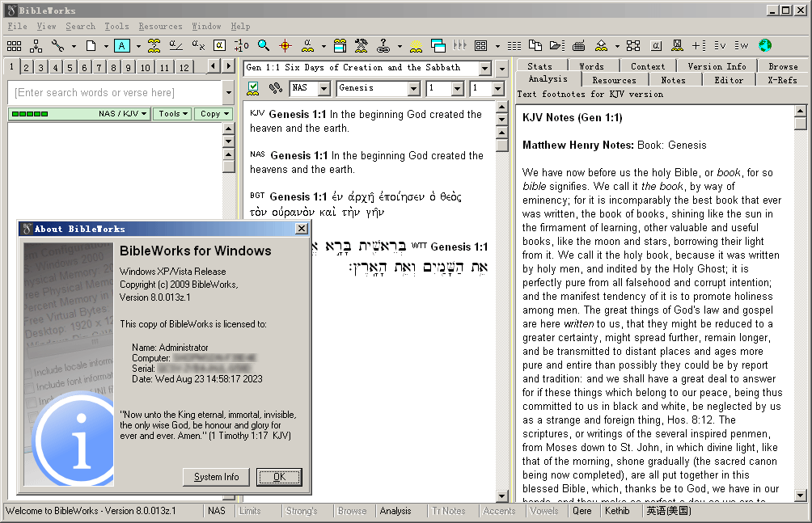Select search window tab 5
This screenshot has width=812, height=523.
70,67
